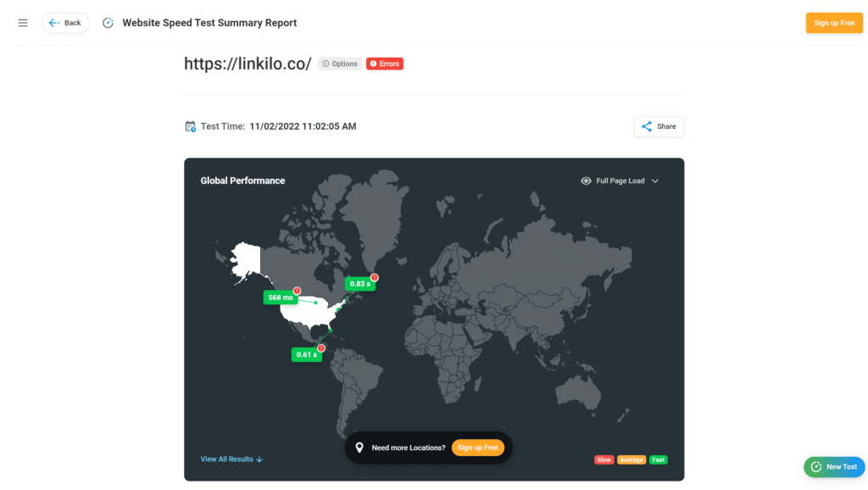The image size is (868, 490).
Task: Expand the Full Page Load dropdown chevron
Action: (x=655, y=181)
